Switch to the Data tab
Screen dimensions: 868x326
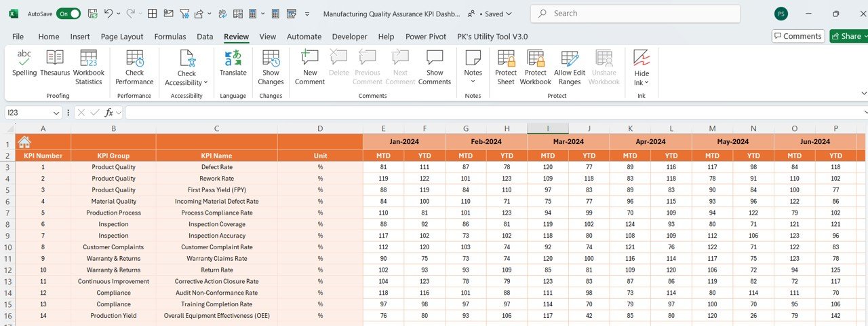205,37
